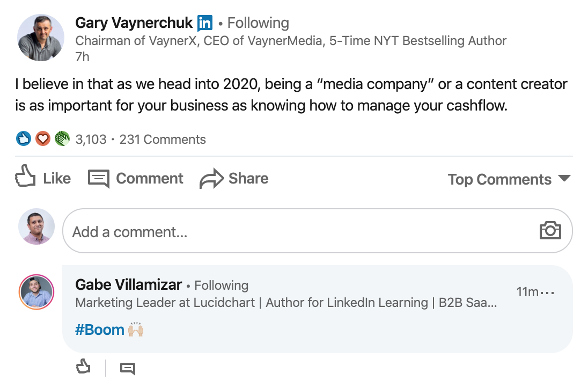Open Gary Vaynerchuk's profile name link
Viewport: 588px width, 381px height.
134,23
